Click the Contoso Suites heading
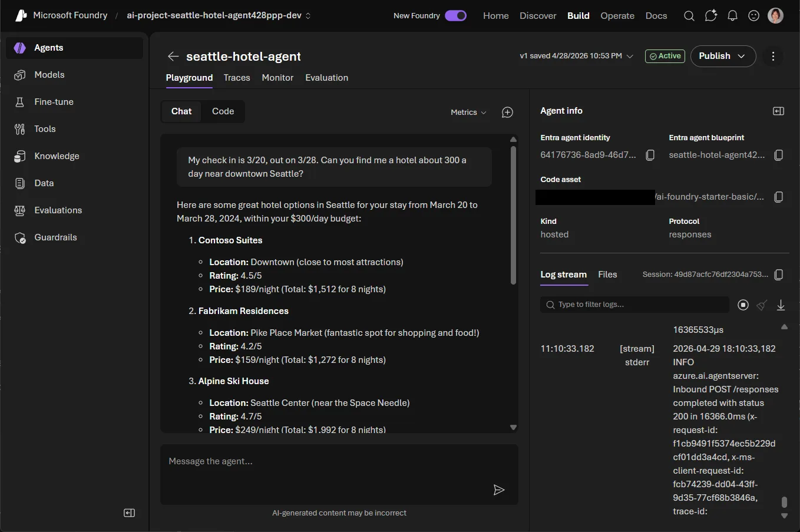 click(230, 240)
